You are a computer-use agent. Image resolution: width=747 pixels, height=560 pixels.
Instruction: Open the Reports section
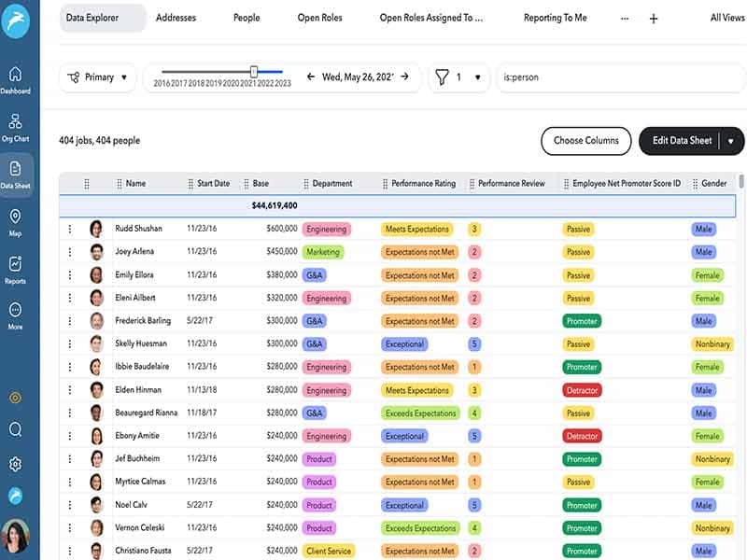(x=15, y=270)
